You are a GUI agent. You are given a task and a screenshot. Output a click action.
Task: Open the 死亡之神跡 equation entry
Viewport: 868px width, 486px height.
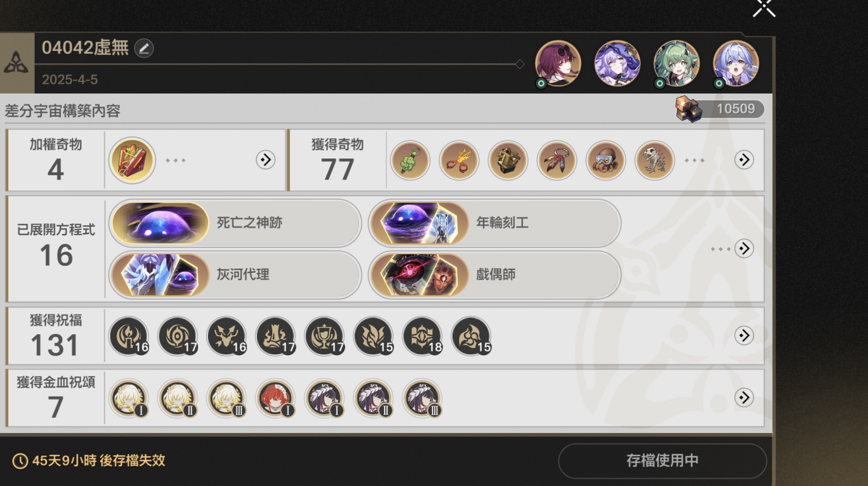(x=235, y=223)
